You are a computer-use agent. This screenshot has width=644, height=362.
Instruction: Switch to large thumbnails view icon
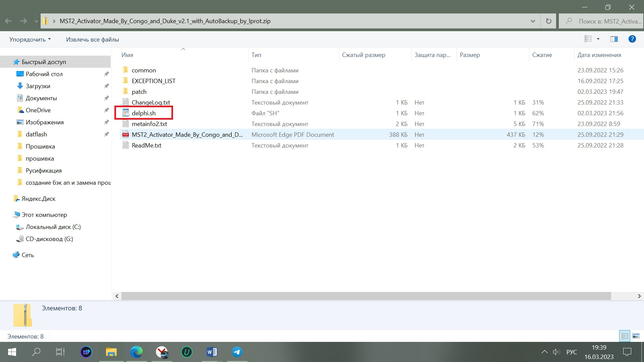click(x=636, y=336)
